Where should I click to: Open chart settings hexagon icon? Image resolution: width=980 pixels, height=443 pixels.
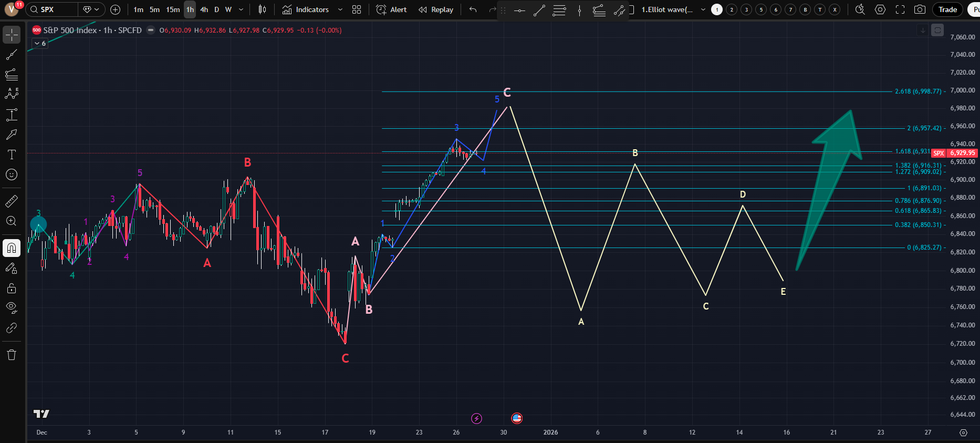click(880, 9)
